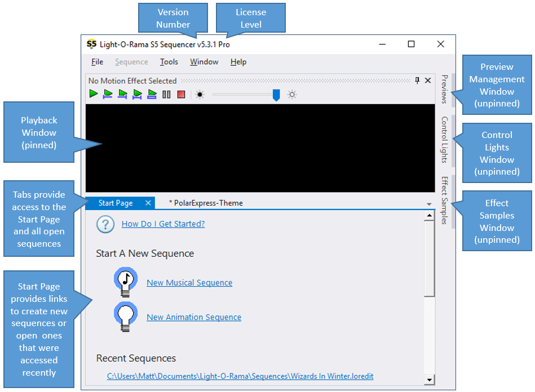Click the Start Page vertical scrollbar thumb
Screen dimensions: 535x392
coord(429,259)
